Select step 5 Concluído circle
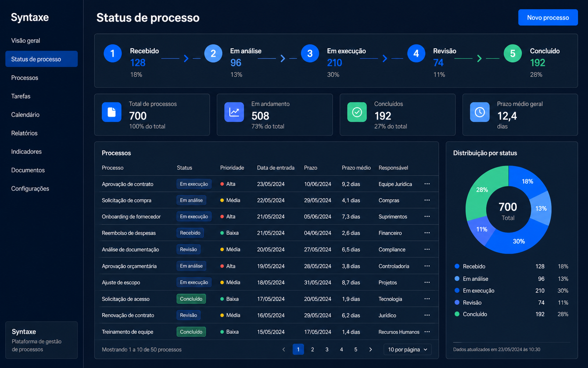The width and height of the screenshot is (588, 368). [513, 53]
